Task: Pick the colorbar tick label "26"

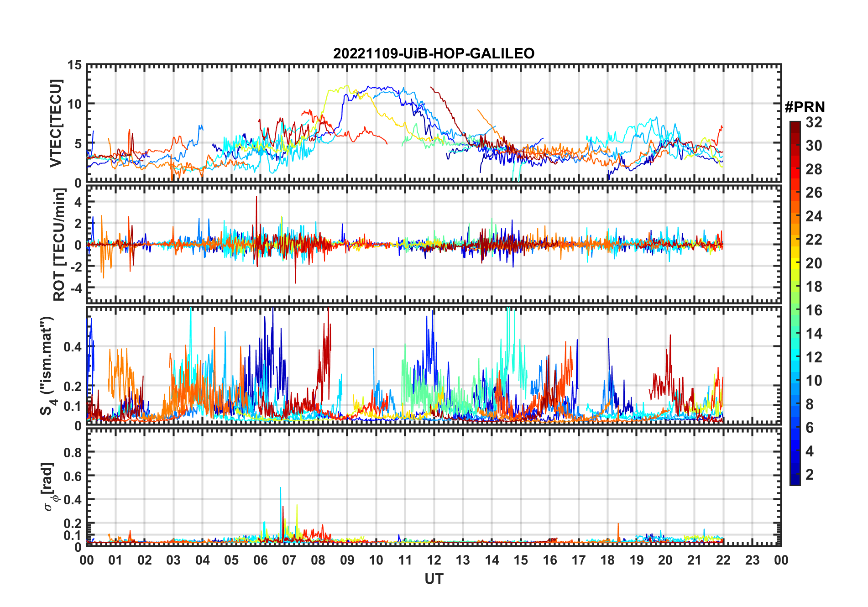Action: [814, 193]
